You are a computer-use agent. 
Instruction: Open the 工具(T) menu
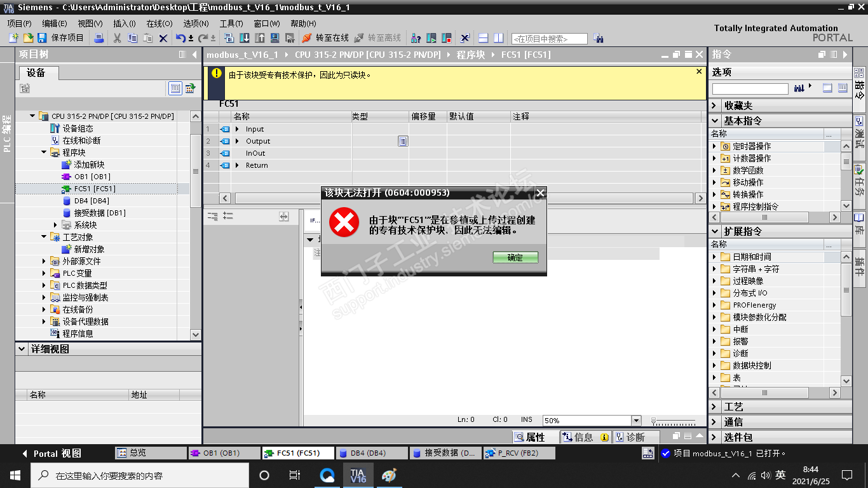pyautogui.click(x=231, y=24)
